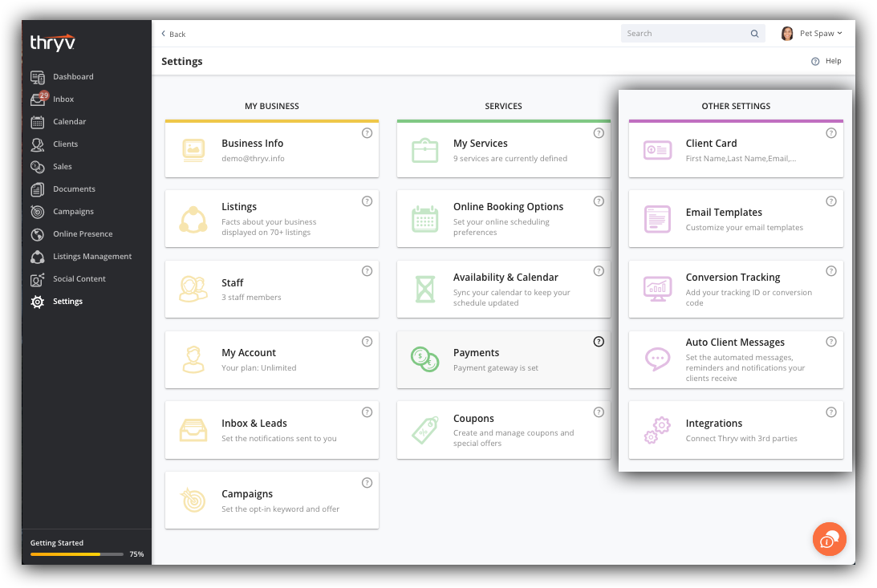Open the Online Booking Options card title
Image resolution: width=877 pixels, height=588 pixels.
[508, 207]
